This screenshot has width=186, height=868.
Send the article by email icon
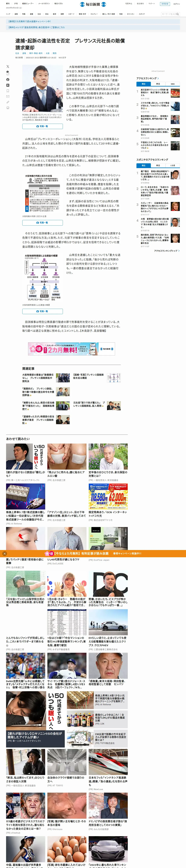click(x=8, y=96)
